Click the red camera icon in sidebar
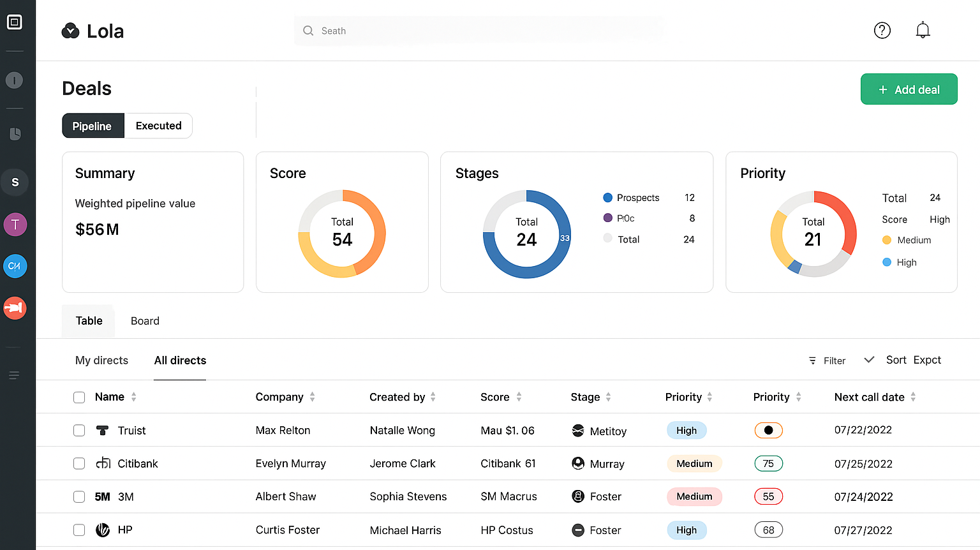The height and width of the screenshot is (550, 980). 15,308
